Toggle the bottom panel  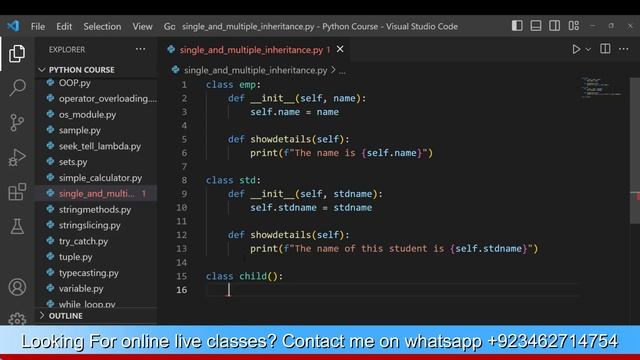[x=536, y=26]
